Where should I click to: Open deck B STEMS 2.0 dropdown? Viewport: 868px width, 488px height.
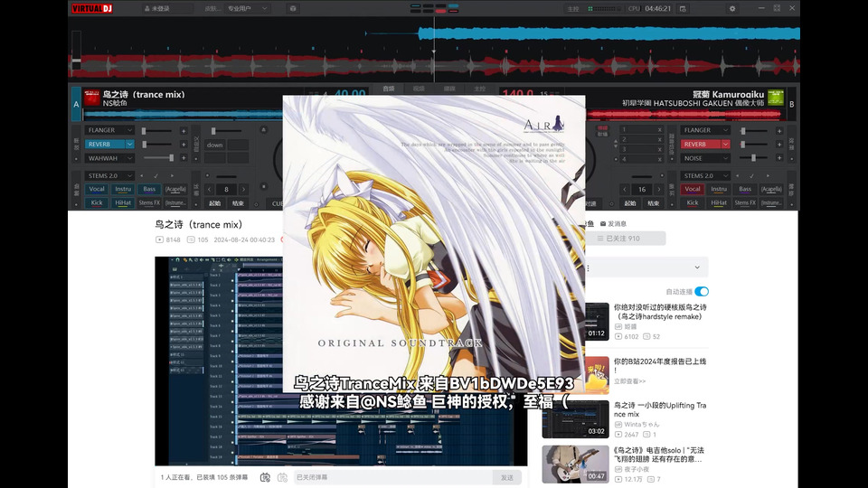tap(705, 176)
